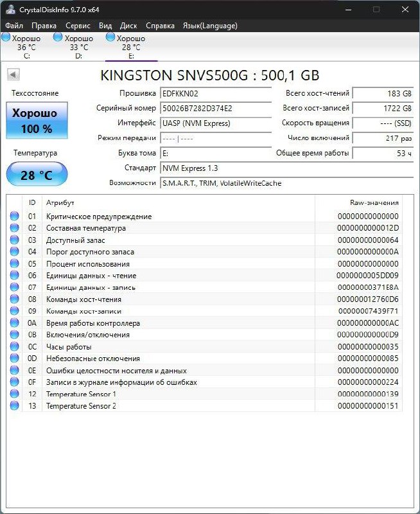Click status orb for Команды хост-чтения
The width and height of the screenshot is (420, 514).
click(x=14, y=299)
